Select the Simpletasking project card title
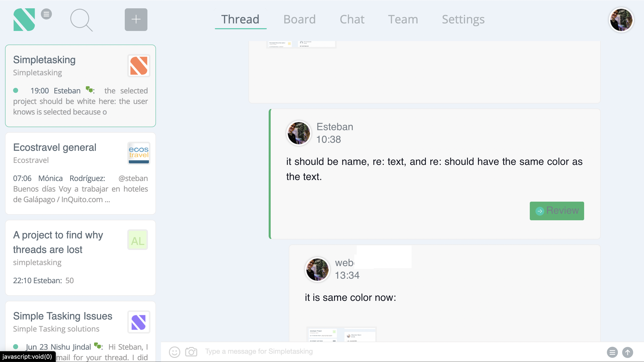The width and height of the screenshot is (644, 362). 44,60
